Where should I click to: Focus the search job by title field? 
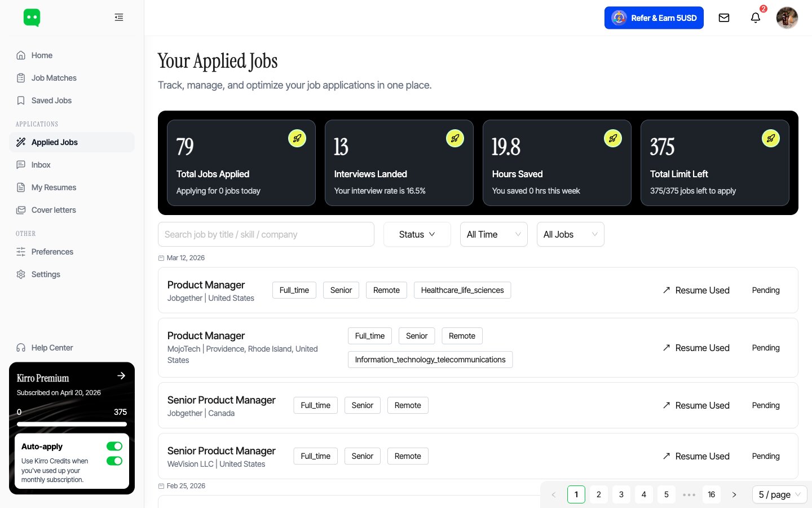[x=266, y=234]
